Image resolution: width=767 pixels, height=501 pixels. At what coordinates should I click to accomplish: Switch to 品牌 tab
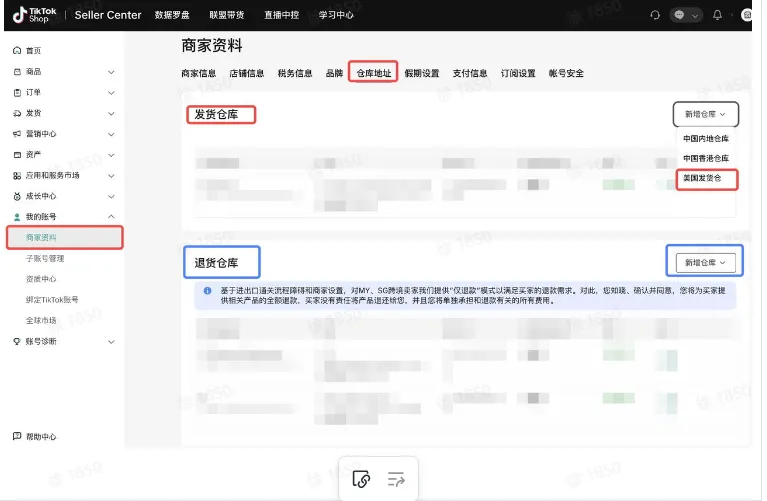334,73
